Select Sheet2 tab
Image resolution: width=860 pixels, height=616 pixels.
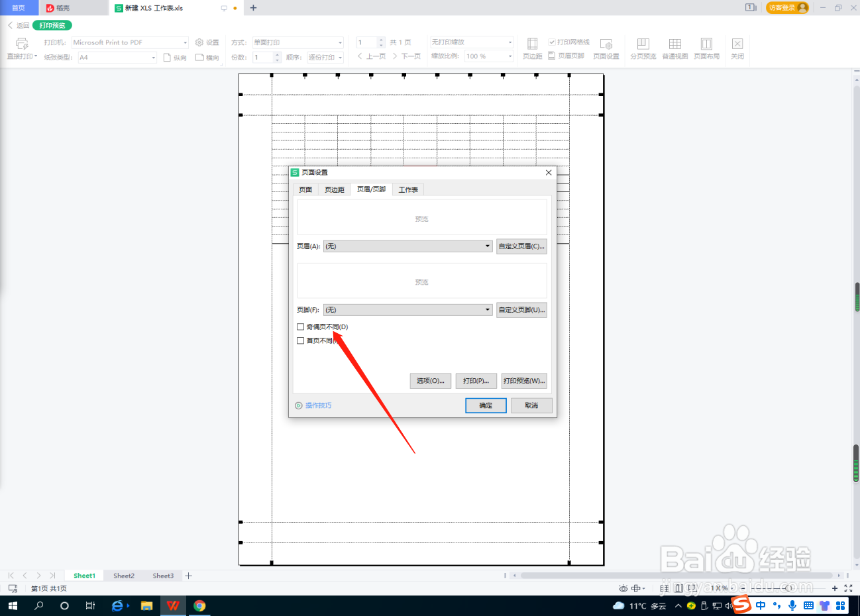click(124, 576)
